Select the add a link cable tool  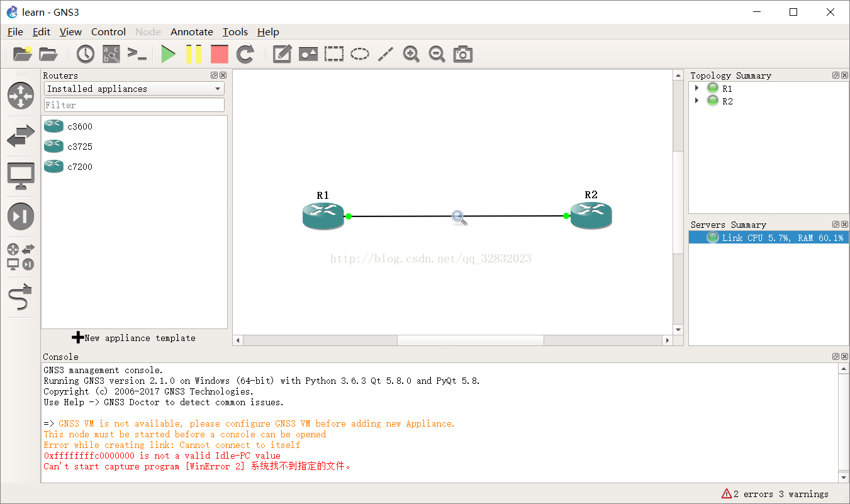pos(21,297)
